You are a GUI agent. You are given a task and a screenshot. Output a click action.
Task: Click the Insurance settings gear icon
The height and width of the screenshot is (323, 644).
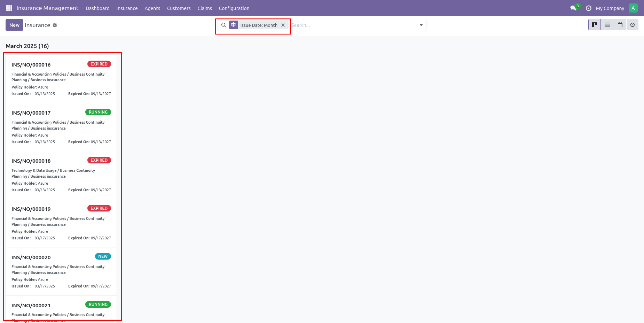(x=55, y=25)
